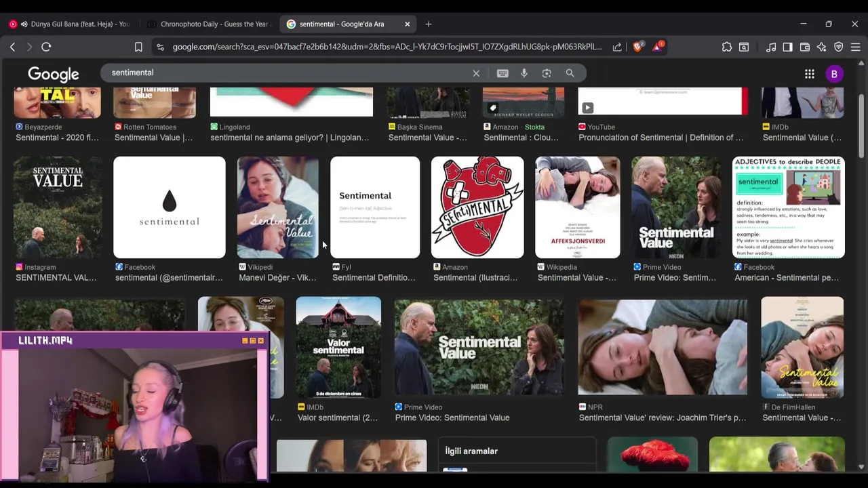Screen dimensions: 868x488
Task: Search by image using the lens icon
Action: 547,73
